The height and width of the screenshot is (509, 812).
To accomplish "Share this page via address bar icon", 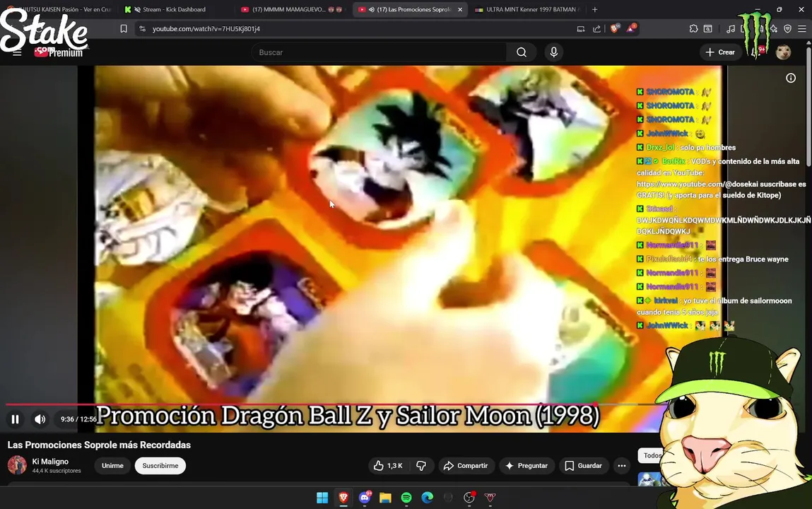I will coord(596,29).
